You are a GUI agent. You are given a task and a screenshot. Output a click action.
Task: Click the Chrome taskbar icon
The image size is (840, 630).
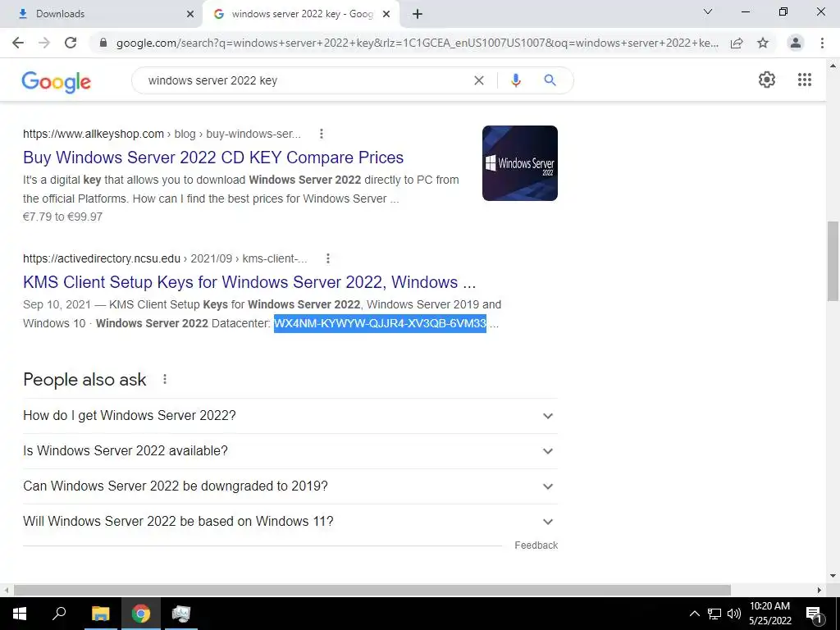141,614
